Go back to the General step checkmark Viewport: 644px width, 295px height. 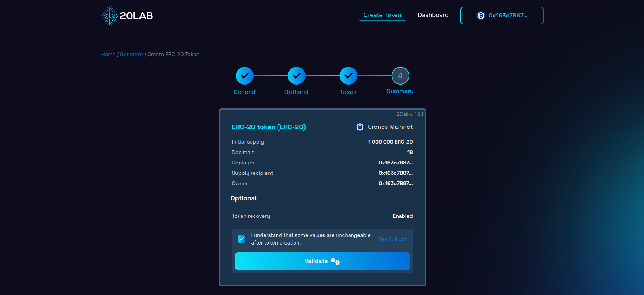[x=245, y=76]
